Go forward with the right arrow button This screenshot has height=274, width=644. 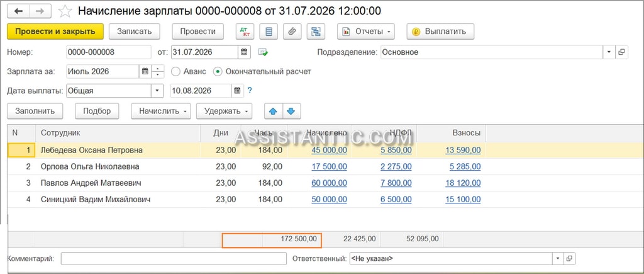[x=40, y=11]
